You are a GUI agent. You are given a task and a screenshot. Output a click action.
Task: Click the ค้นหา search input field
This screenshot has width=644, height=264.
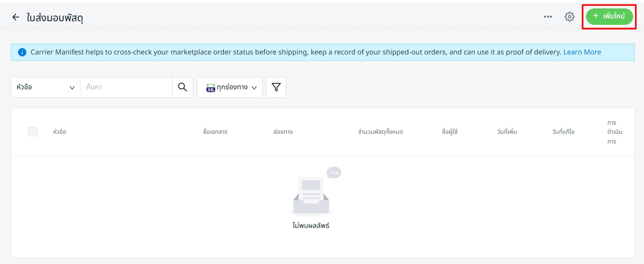pos(126,87)
